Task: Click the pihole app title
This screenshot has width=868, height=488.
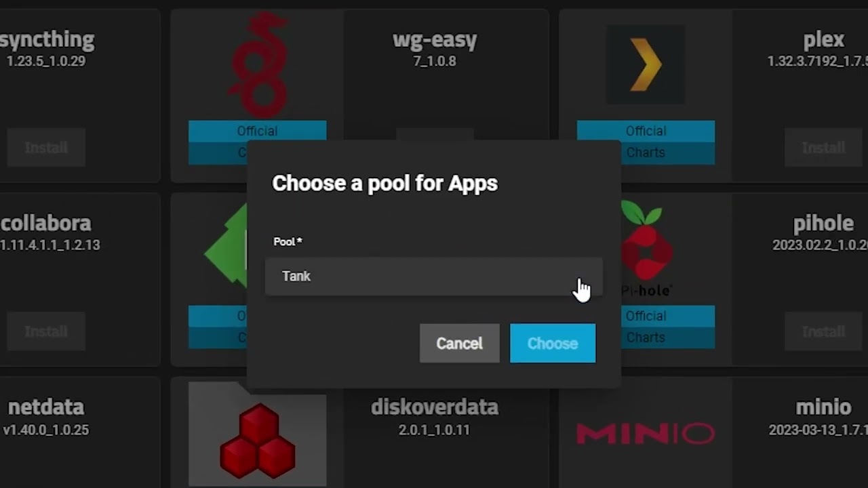Action: tap(823, 223)
